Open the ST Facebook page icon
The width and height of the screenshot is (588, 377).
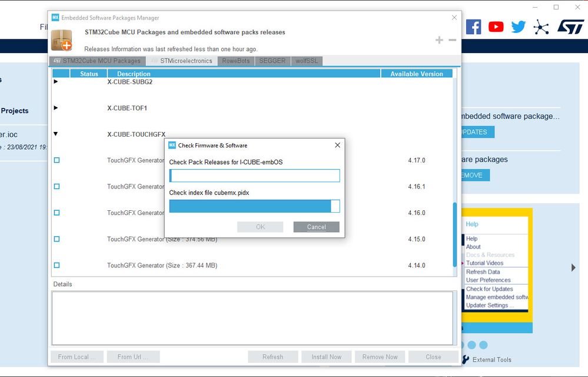(473, 27)
